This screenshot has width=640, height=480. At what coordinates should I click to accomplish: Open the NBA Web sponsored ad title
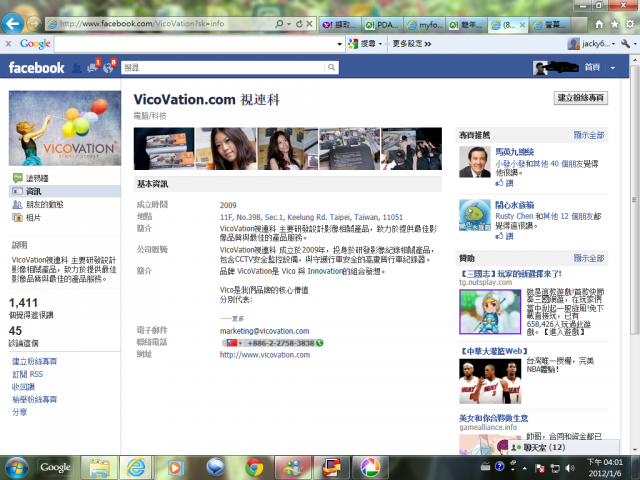click(x=494, y=351)
